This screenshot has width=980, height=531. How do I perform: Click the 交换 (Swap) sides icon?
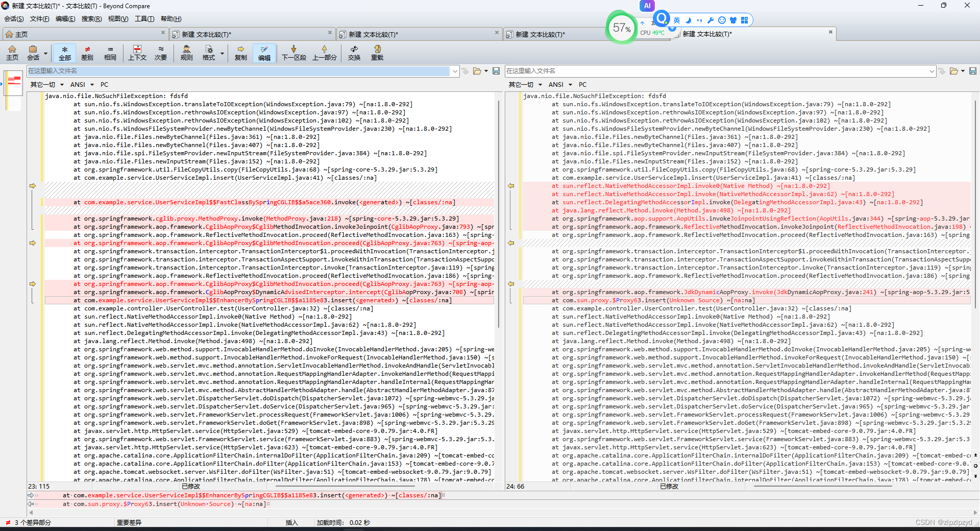coord(354,53)
